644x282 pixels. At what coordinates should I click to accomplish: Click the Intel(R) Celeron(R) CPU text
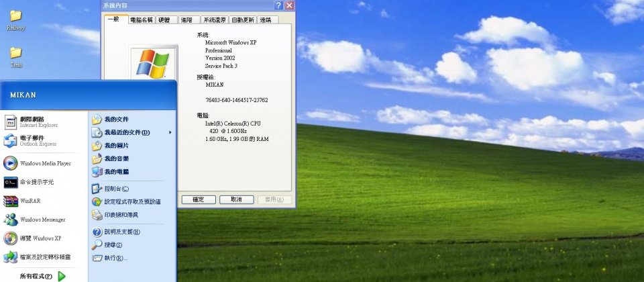[x=233, y=124]
